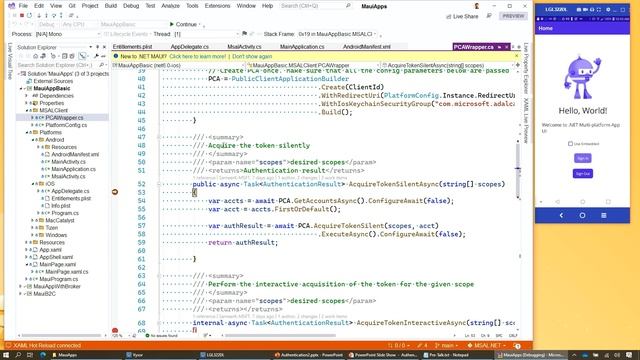Click the thread flag icon in debug toolbar
Screen dimensions: 640x360
click(244, 34)
